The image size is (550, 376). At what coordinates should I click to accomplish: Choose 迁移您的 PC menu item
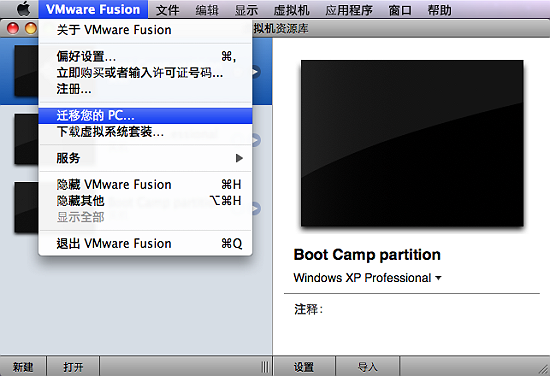pyautogui.click(x=145, y=115)
